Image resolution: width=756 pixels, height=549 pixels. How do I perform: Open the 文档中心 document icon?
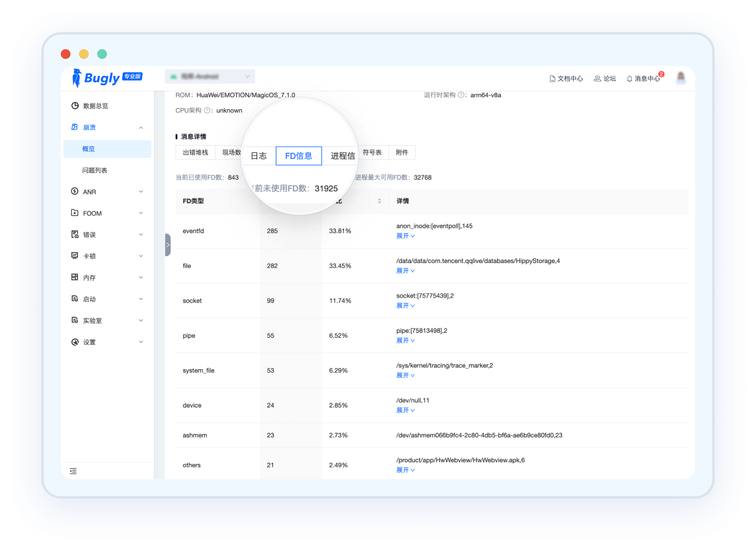(552, 79)
